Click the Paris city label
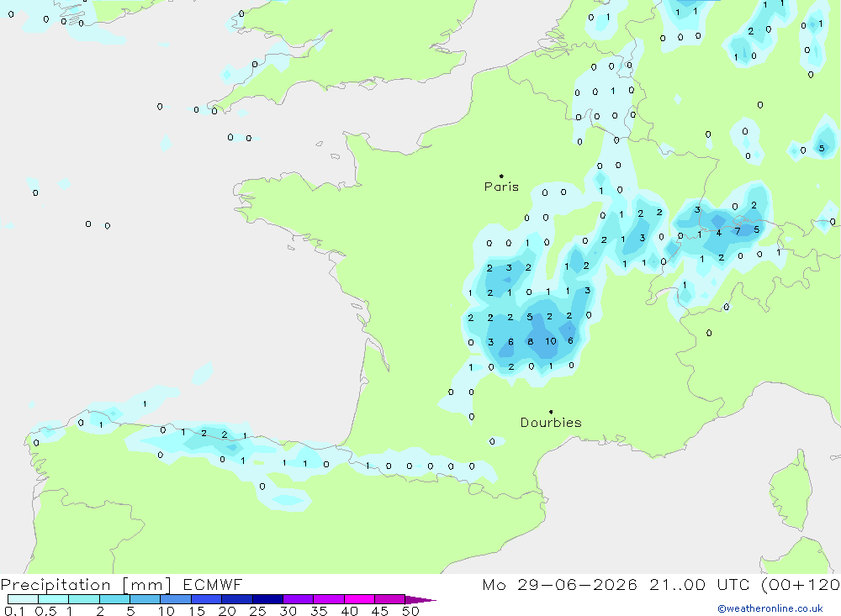Viewport: 841px width, 616px height. pyautogui.click(x=501, y=187)
